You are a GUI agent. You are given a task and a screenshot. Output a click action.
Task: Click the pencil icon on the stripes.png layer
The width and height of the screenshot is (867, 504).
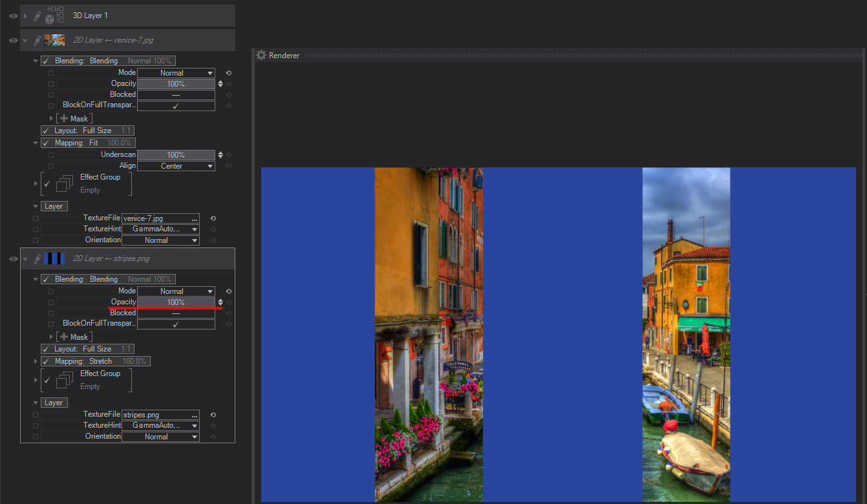(x=37, y=259)
